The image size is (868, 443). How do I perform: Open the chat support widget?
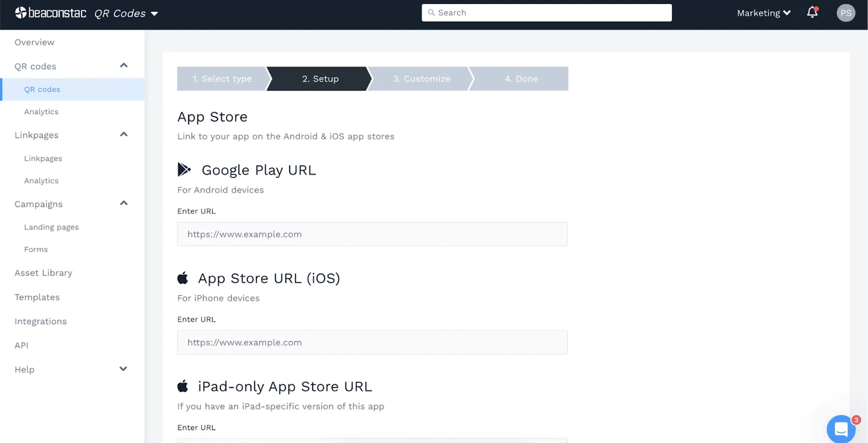[841, 429]
